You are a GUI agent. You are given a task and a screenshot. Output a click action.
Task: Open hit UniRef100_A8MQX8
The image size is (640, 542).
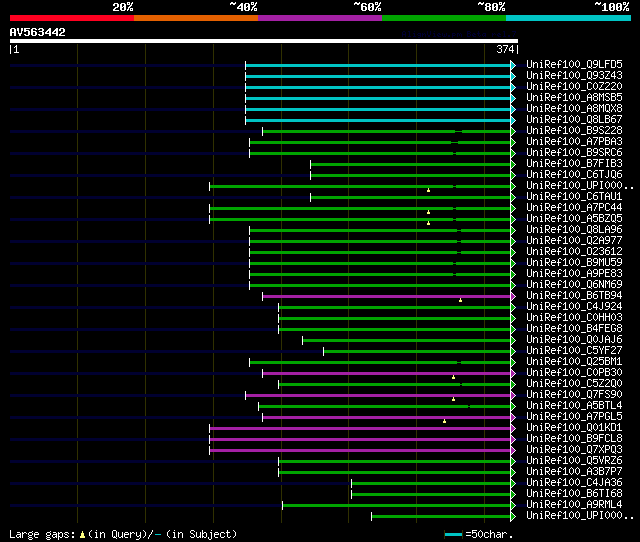[574, 109]
